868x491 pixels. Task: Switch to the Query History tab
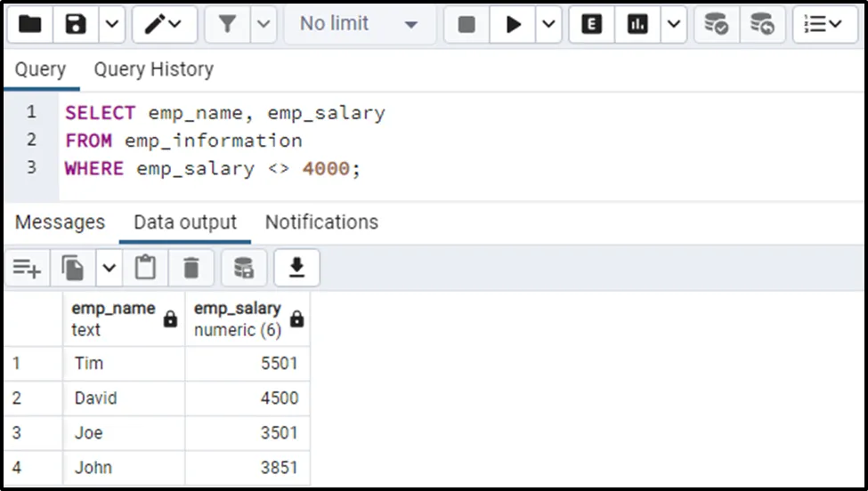point(153,69)
